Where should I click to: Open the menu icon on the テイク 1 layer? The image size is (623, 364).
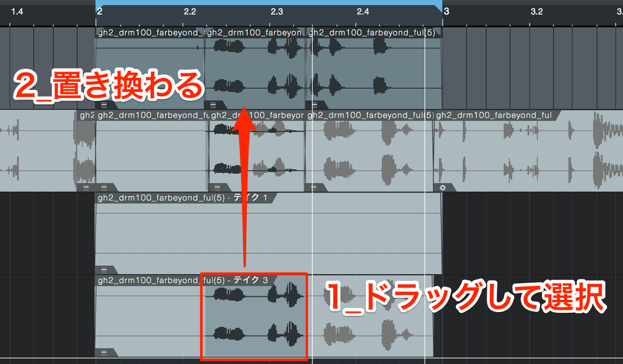click(x=104, y=270)
